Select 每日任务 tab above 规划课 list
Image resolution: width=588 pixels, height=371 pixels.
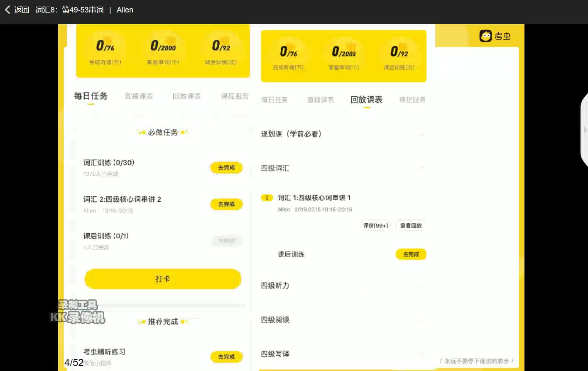click(274, 100)
